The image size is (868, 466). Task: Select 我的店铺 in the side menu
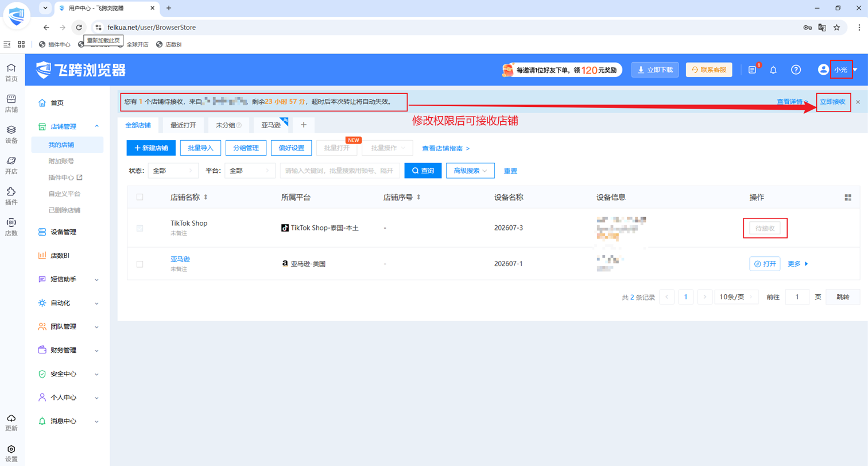coord(68,145)
